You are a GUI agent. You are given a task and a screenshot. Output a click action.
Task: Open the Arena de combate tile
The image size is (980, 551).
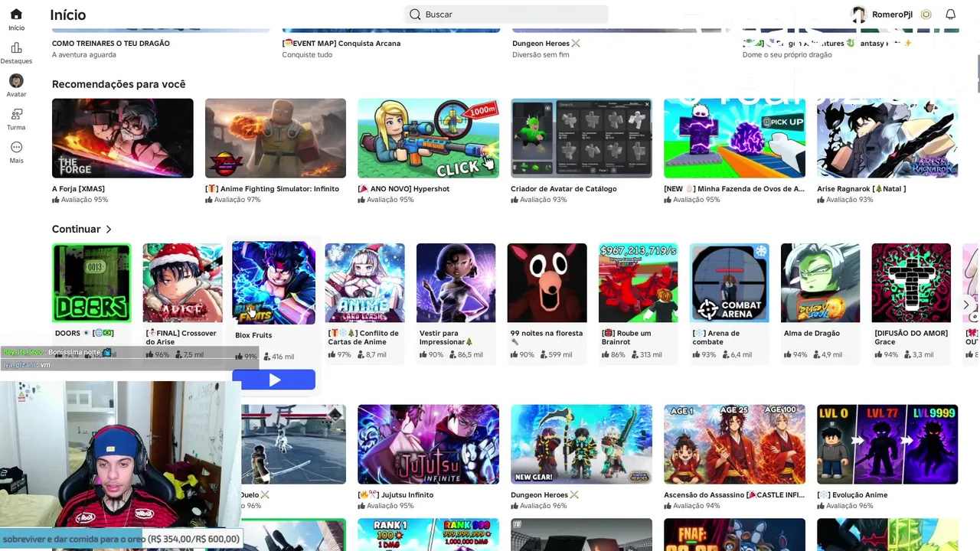(x=729, y=283)
